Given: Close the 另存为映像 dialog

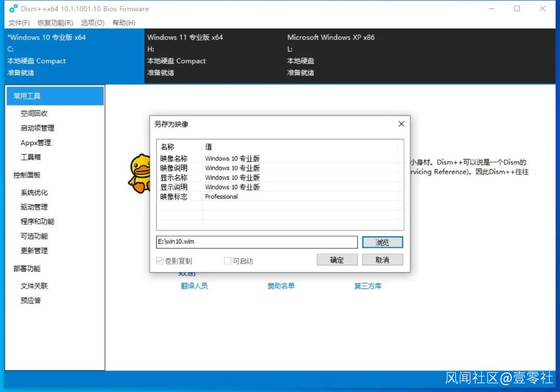Looking at the screenshot, I should point(401,124).
